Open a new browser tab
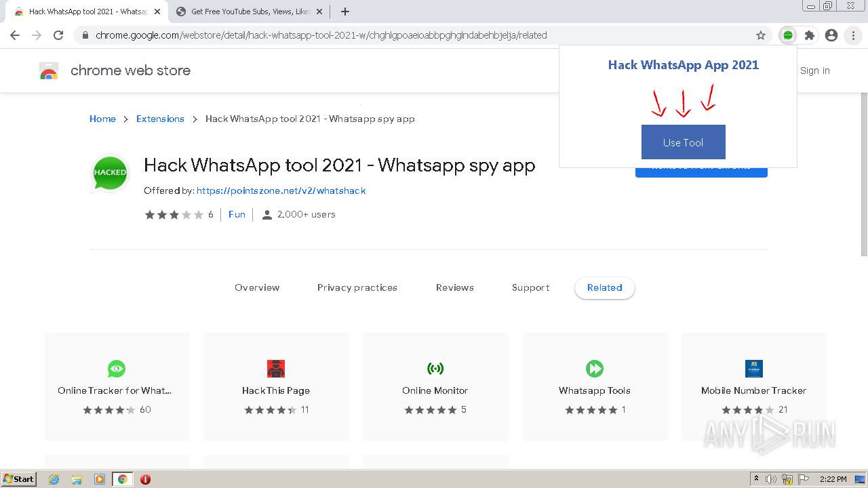Screen dimensions: 868x488 (x=345, y=12)
